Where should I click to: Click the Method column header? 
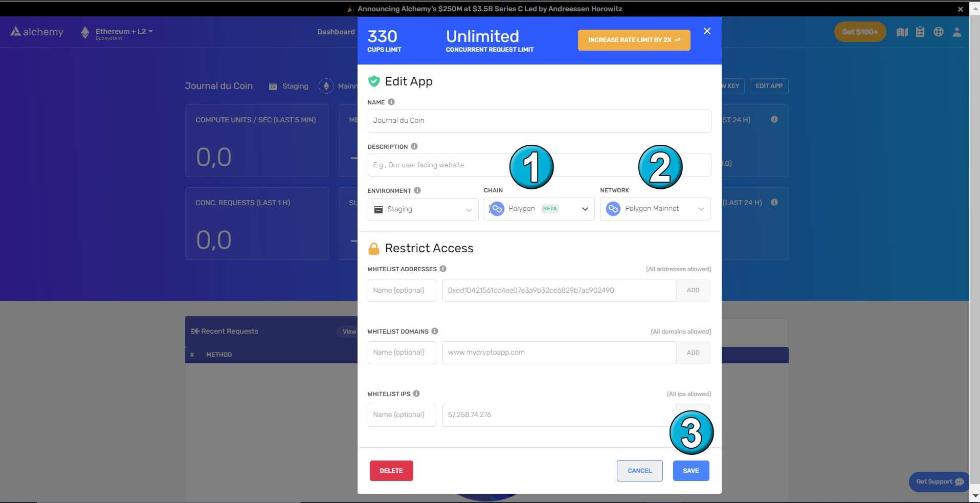click(x=219, y=355)
